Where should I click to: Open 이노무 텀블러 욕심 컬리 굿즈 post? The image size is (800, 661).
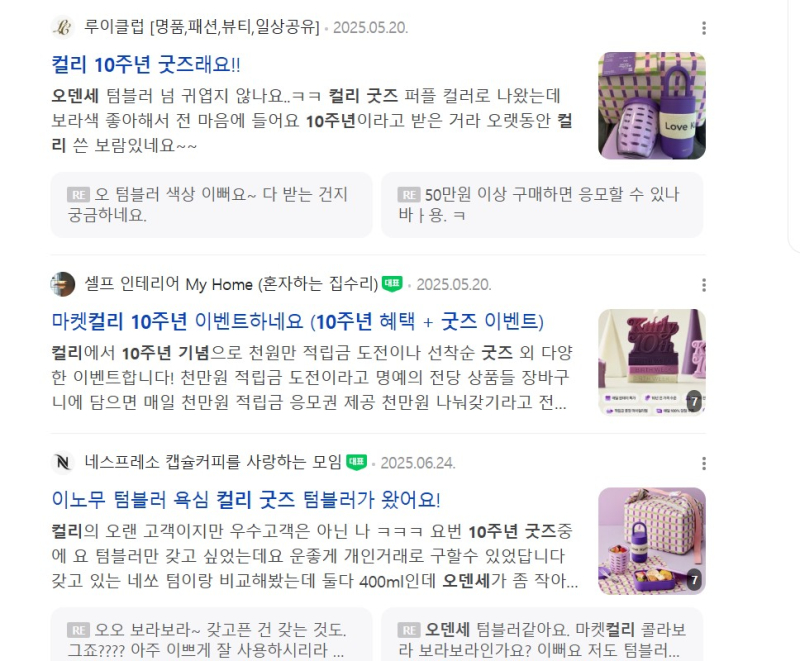246,500
